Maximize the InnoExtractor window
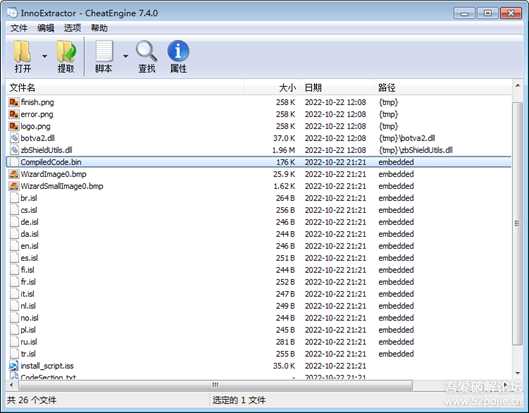 (488, 13)
